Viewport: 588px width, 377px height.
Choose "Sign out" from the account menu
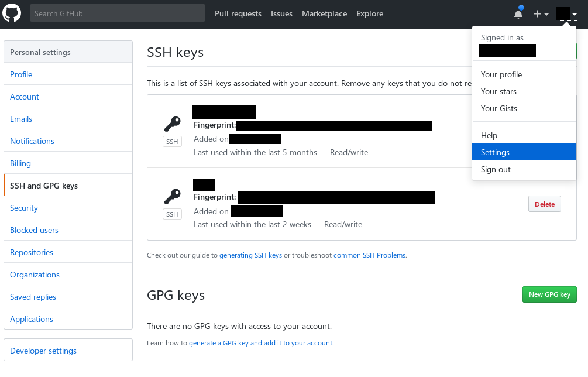tap(496, 169)
